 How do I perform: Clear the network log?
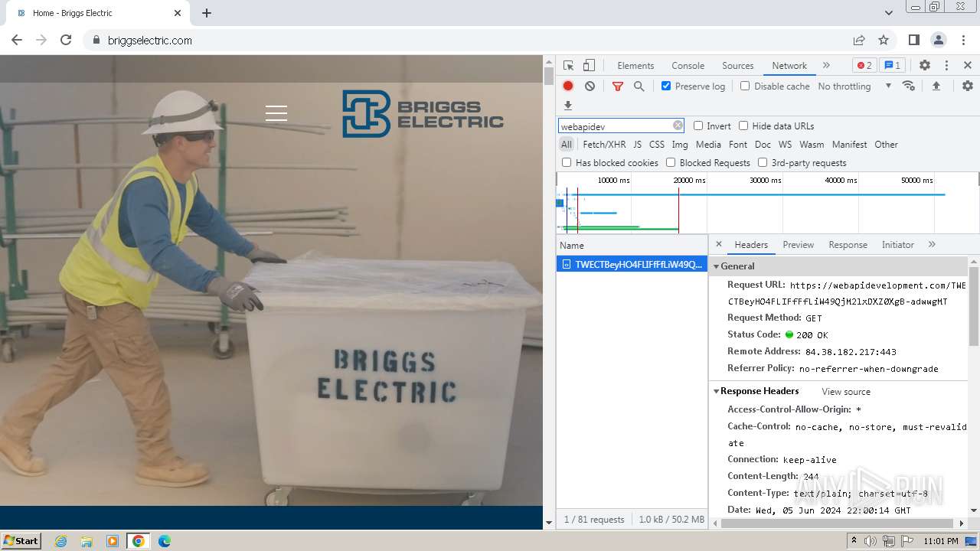590,86
